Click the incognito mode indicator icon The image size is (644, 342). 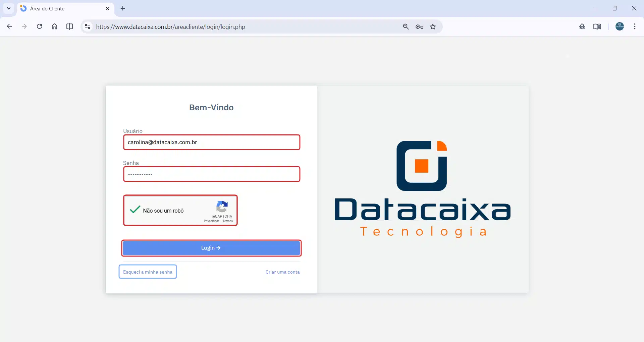pos(582,26)
